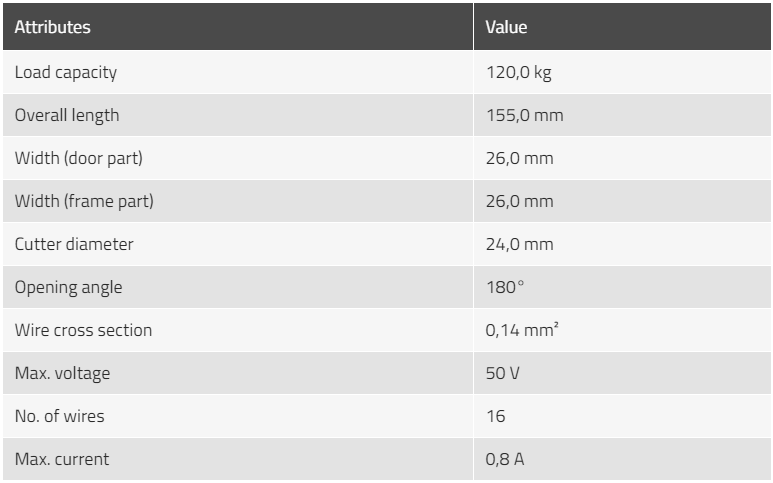
Task: Select the 50 V value
Action: [x=502, y=373]
